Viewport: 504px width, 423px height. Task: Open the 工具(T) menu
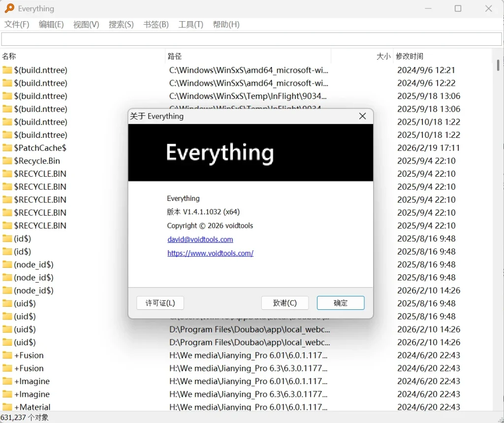190,24
